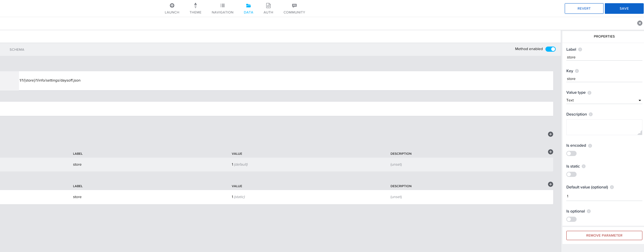Show info tooltip icon beside Label
Viewport: 644px width, 252px height.
(x=580, y=49)
